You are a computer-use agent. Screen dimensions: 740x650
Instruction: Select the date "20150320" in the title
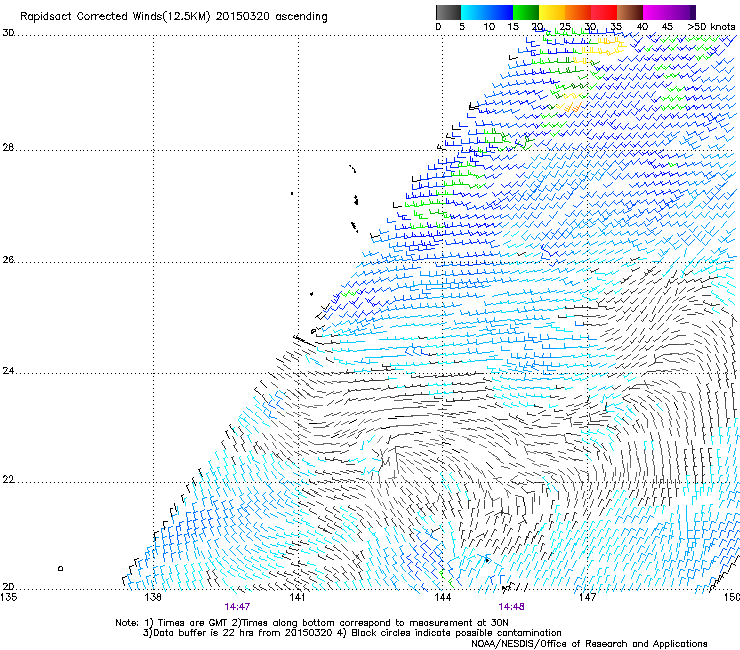point(243,17)
